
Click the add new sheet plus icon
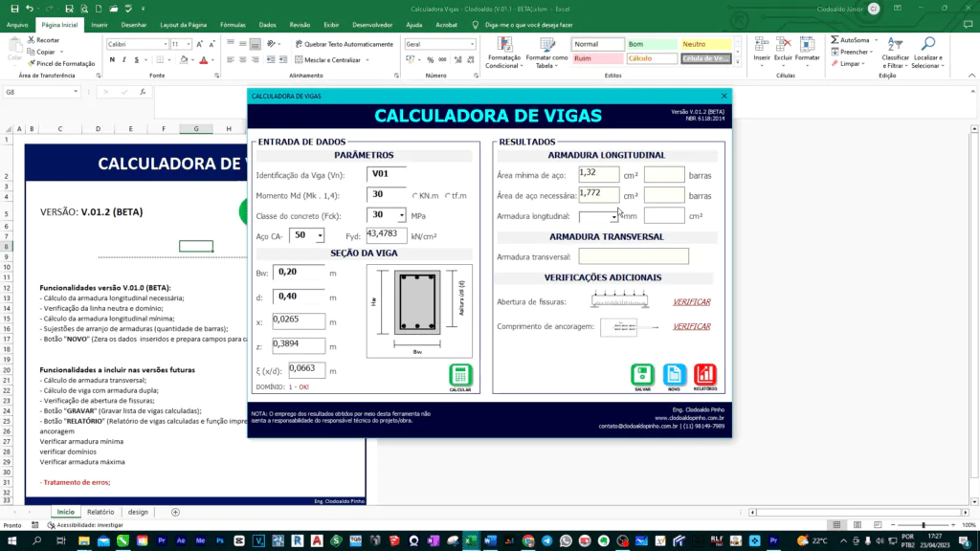(x=176, y=513)
